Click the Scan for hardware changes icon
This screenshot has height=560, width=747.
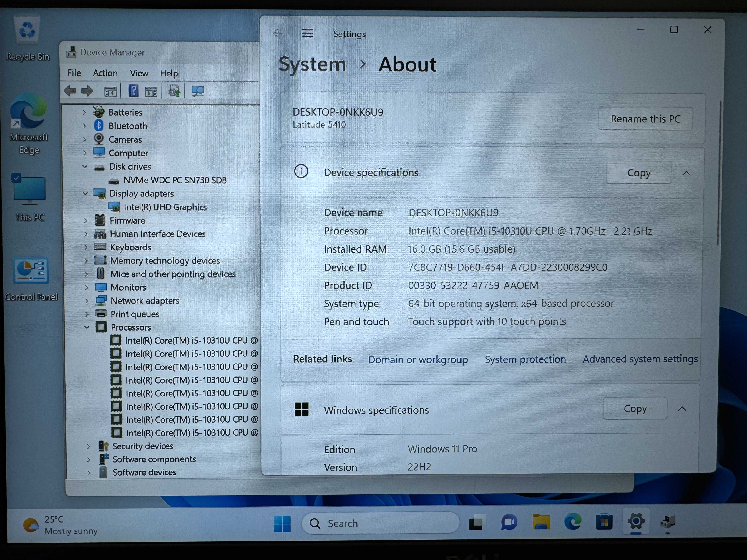197,91
